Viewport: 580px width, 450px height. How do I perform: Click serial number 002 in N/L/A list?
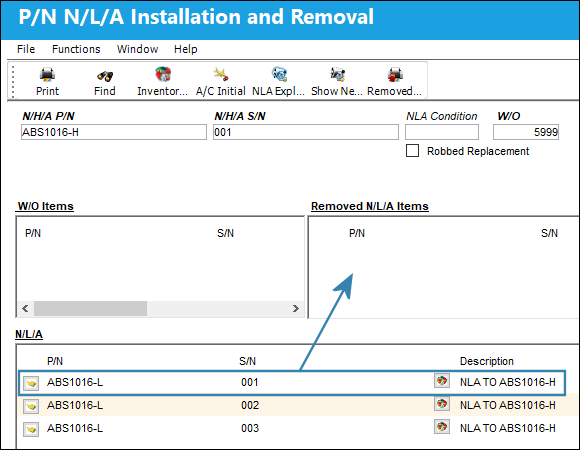coord(250,405)
